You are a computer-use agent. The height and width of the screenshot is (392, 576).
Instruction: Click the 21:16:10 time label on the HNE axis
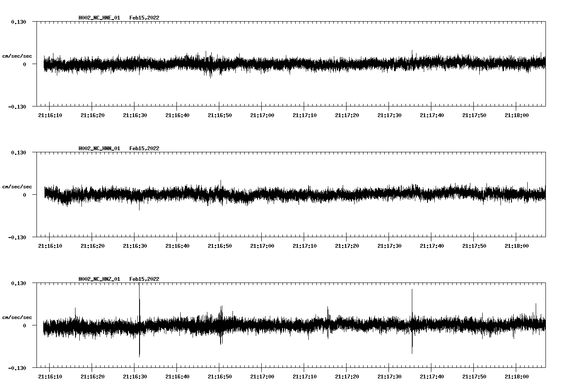tap(50, 115)
